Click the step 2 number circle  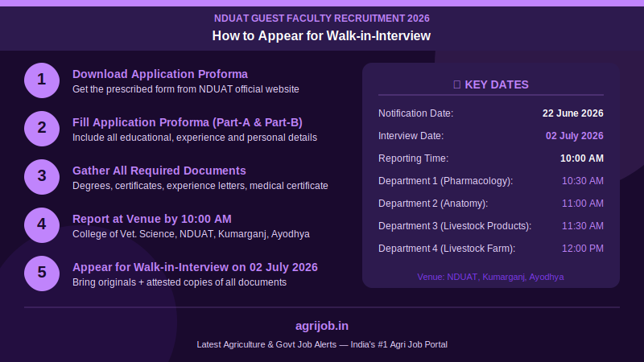(42, 129)
